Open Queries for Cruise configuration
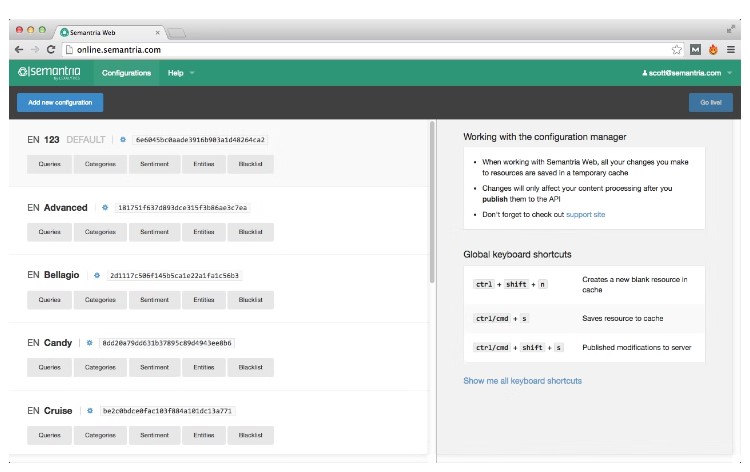The height and width of the screenshot is (472, 750). pyautogui.click(x=50, y=435)
